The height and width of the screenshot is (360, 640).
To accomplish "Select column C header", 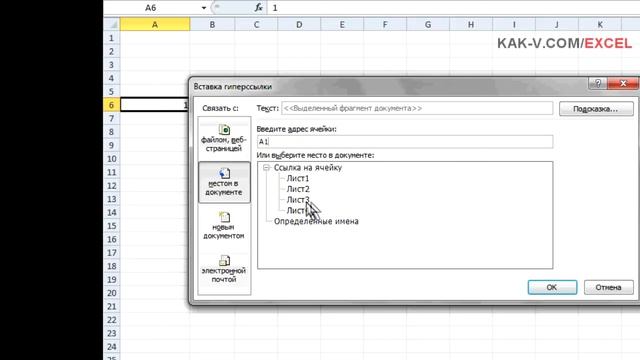I will tap(256, 24).
